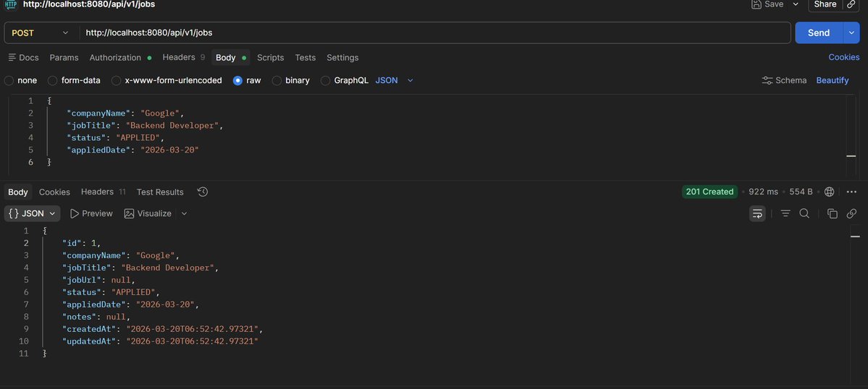Open the Cookies link
This screenshot has width=868, height=389.
click(x=843, y=57)
